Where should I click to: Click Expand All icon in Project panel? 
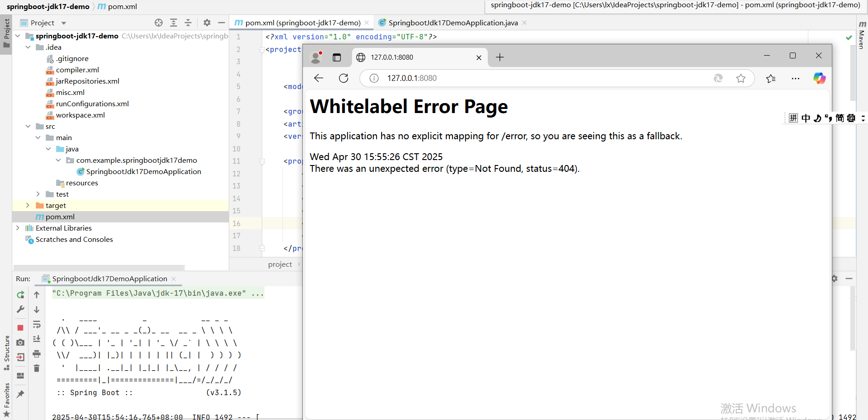point(174,23)
